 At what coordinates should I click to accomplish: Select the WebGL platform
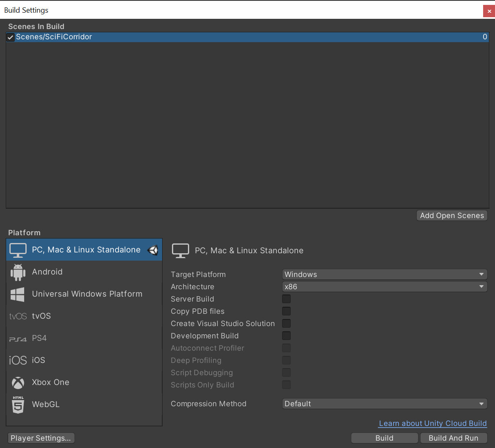click(84, 405)
